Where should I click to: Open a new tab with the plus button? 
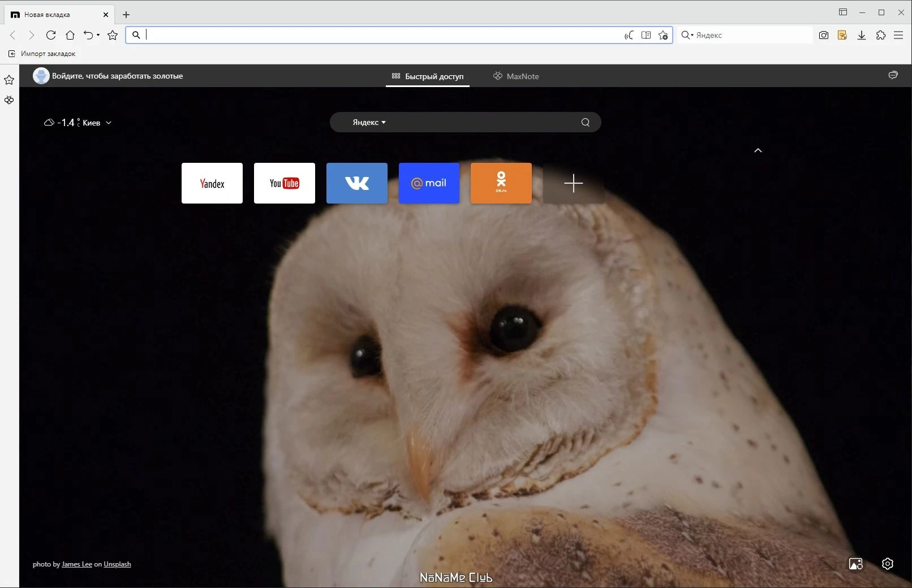pyautogui.click(x=126, y=15)
